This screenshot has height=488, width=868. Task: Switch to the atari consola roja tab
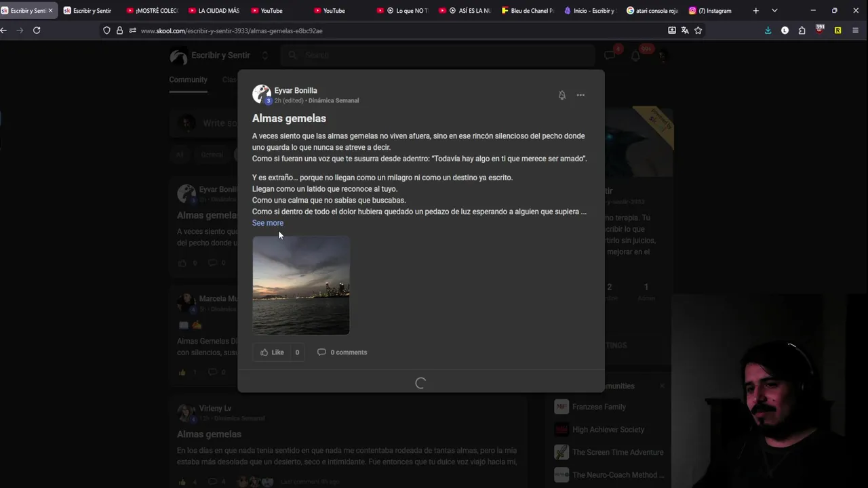click(x=652, y=11)
